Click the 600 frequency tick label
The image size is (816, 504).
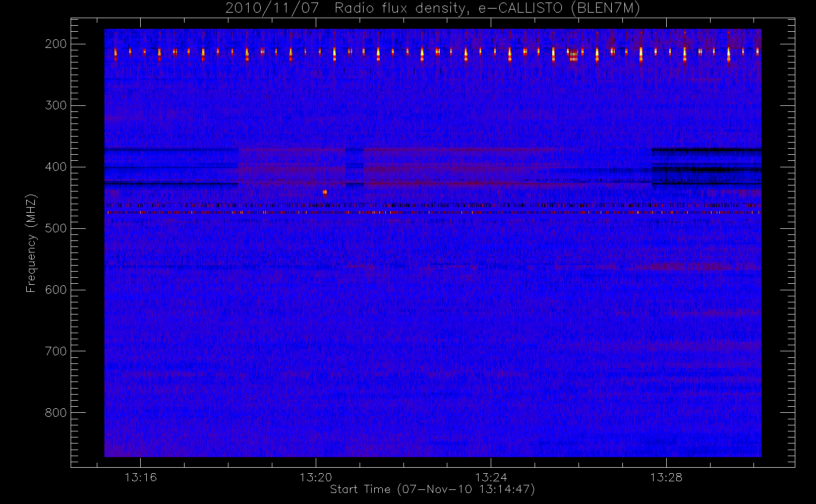[x=56, y=290]
